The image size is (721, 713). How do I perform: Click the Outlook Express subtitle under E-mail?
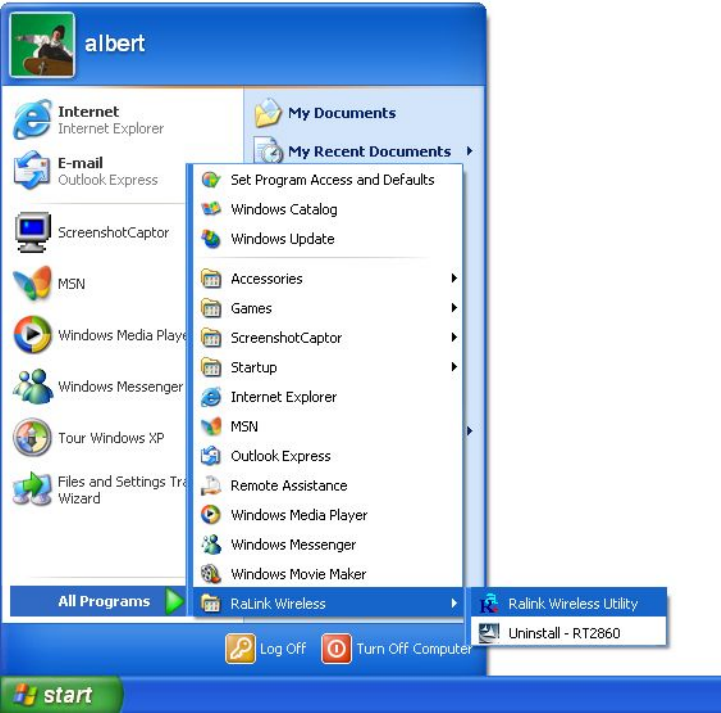click(108, 180)
